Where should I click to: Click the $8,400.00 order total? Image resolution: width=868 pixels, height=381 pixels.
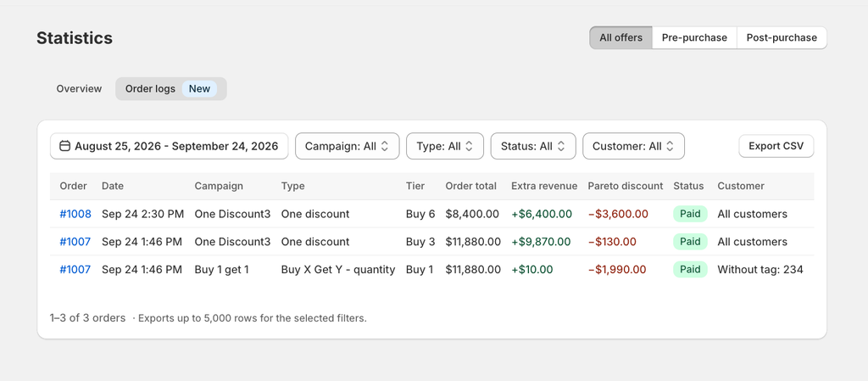click(472, 214)
